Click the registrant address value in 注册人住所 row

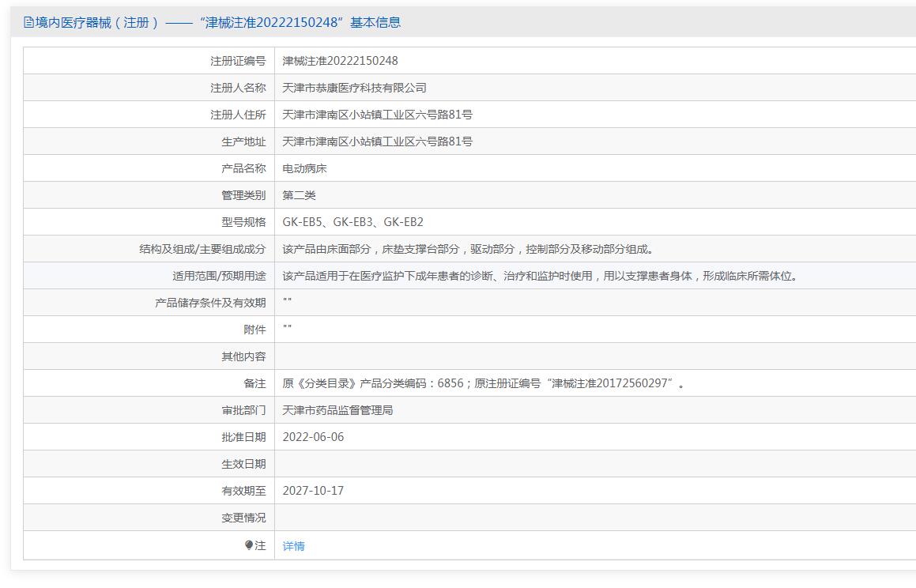pyautogui.click(x=377, y=115)
